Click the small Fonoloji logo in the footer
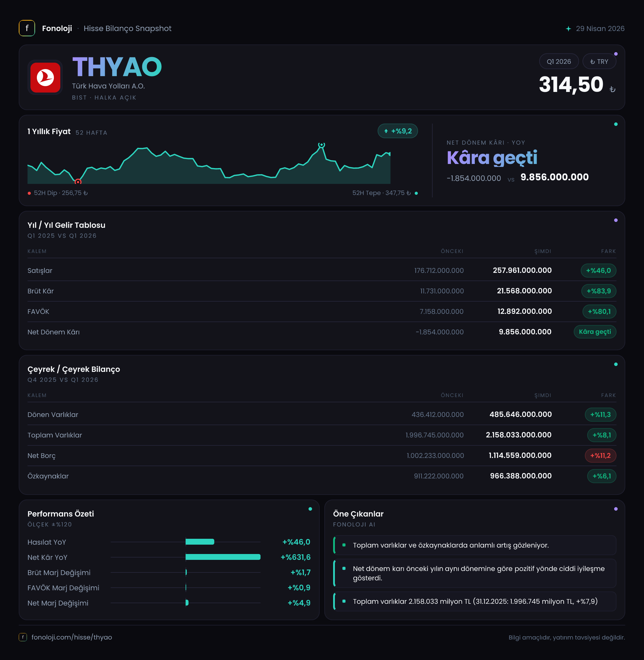 (23, 637)
